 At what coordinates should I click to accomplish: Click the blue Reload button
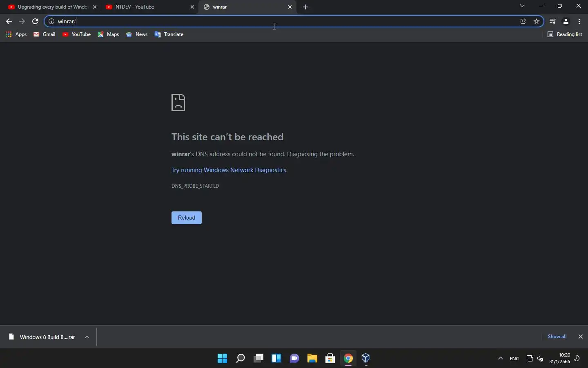click(x=187, y=218)
